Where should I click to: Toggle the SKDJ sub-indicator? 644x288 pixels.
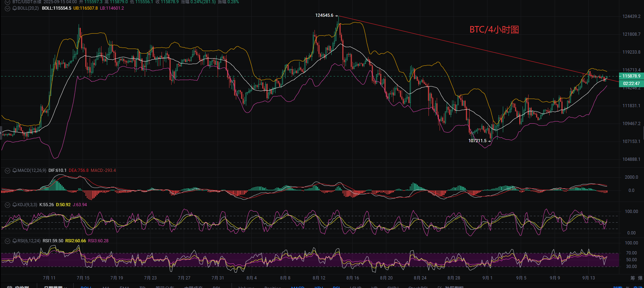pyautogui.click(x=393, y=287)
